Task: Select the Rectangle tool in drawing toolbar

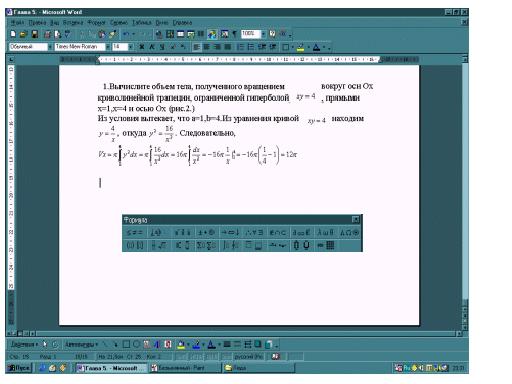Action: tap(126, 344)
